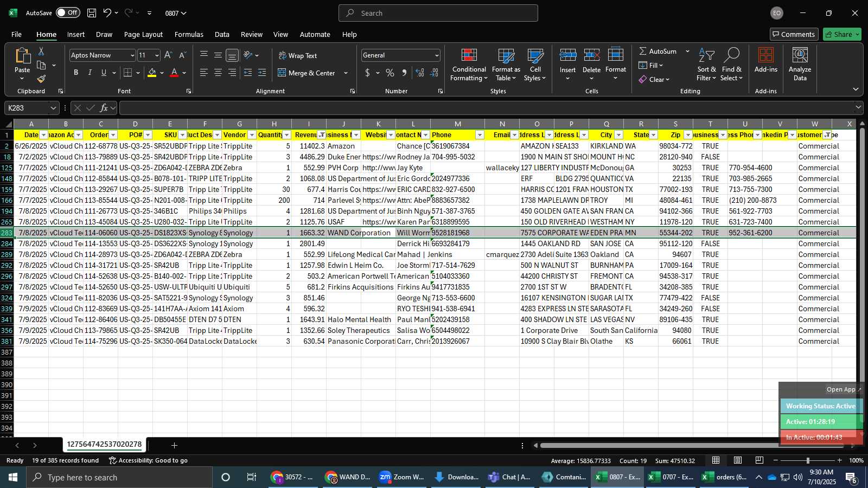Screen dimensions: 868x488
Task: Click the Format Painter brush icon
Action: click(41, 79)
